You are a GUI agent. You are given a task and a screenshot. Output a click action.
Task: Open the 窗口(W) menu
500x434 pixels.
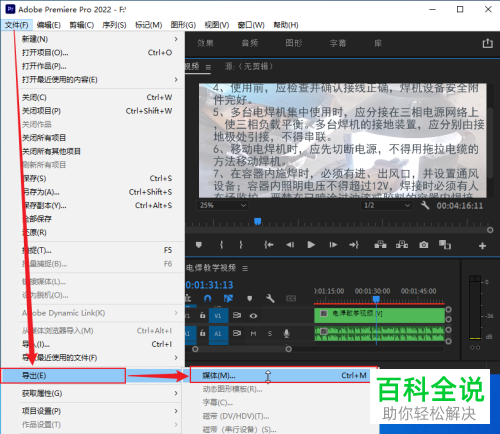tap(251, 25)
